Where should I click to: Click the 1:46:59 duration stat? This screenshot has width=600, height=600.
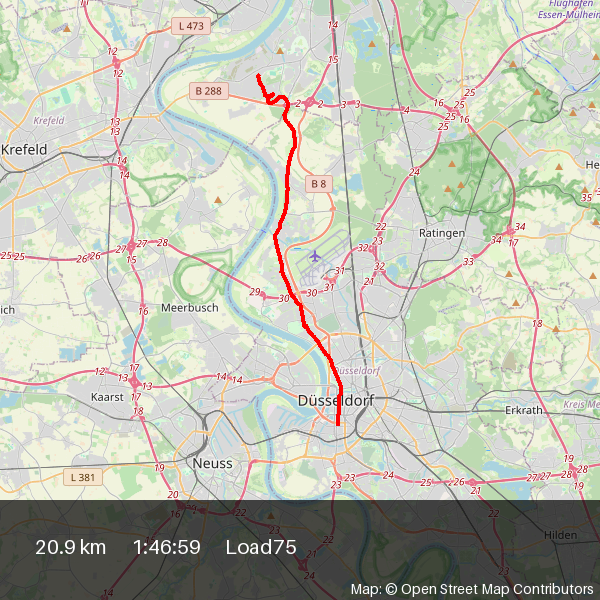click(167, 547)
